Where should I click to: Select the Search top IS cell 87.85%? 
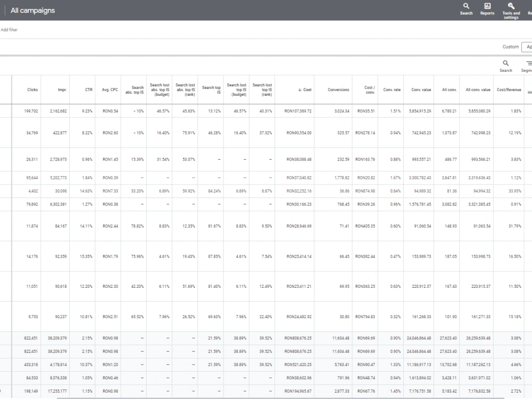click(x=214, y=256)
